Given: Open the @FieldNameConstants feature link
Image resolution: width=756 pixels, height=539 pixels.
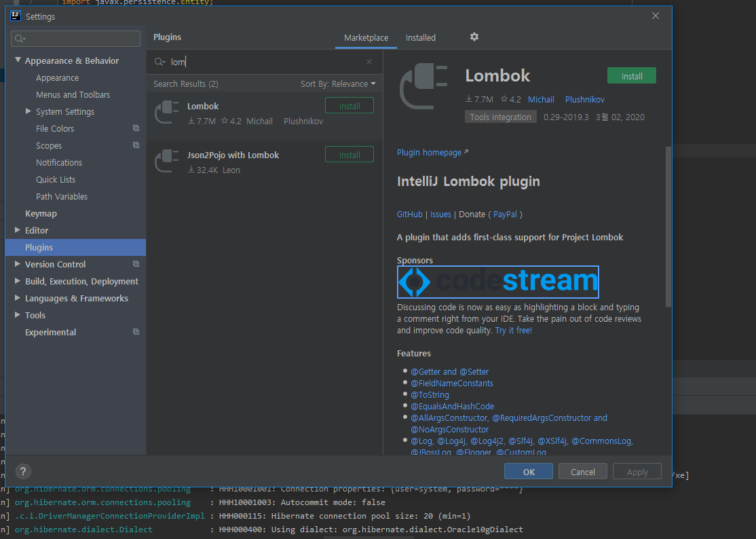Looking at the screenshot, I should pos(452,384).
